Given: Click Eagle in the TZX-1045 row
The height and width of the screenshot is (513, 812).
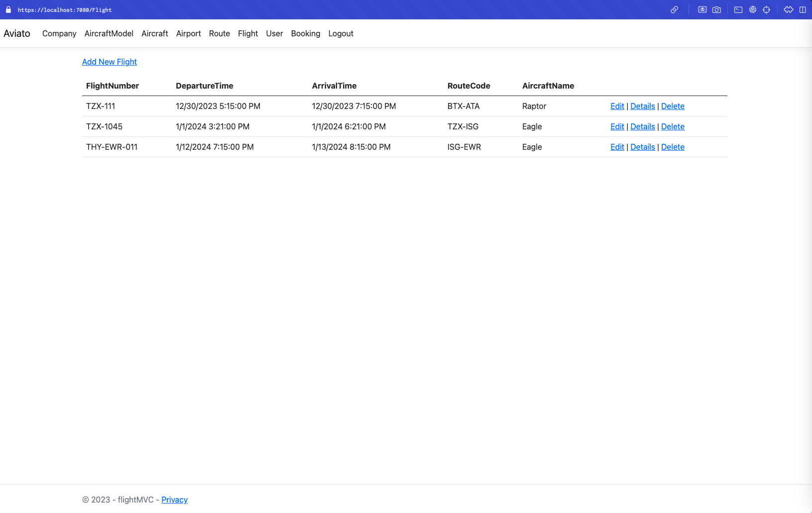Looking at the screenshot, I should coord(532,126).
